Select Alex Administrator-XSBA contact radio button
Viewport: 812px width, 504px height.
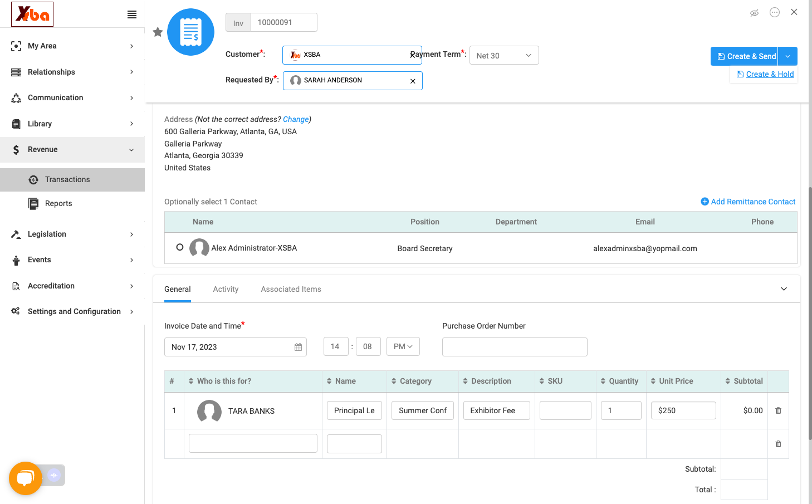click(180, 247)
